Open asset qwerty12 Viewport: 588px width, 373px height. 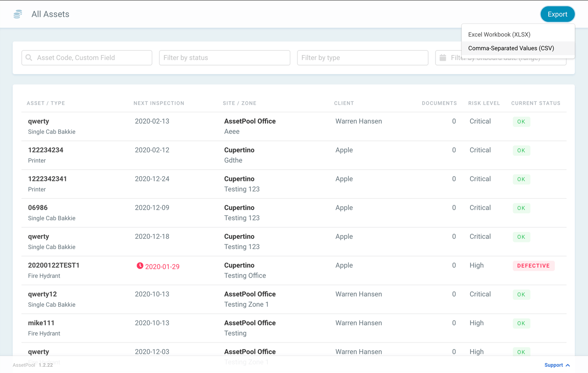coord(42,294)
